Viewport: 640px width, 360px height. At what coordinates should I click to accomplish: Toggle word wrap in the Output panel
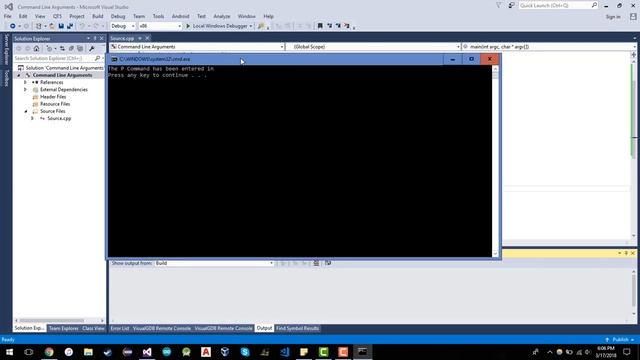coord(328,263)
